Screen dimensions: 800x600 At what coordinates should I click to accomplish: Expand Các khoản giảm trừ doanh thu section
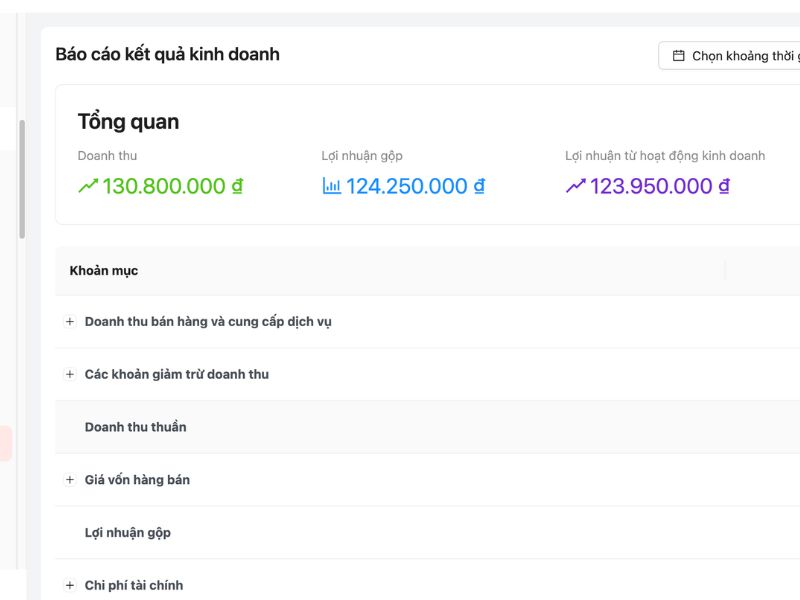tap(69, 373)
